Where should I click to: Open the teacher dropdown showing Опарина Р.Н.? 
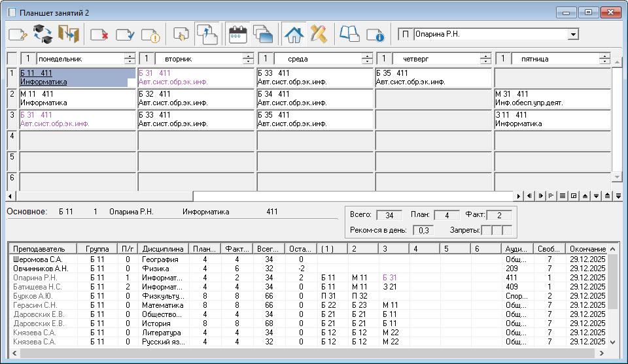[573, 34]
